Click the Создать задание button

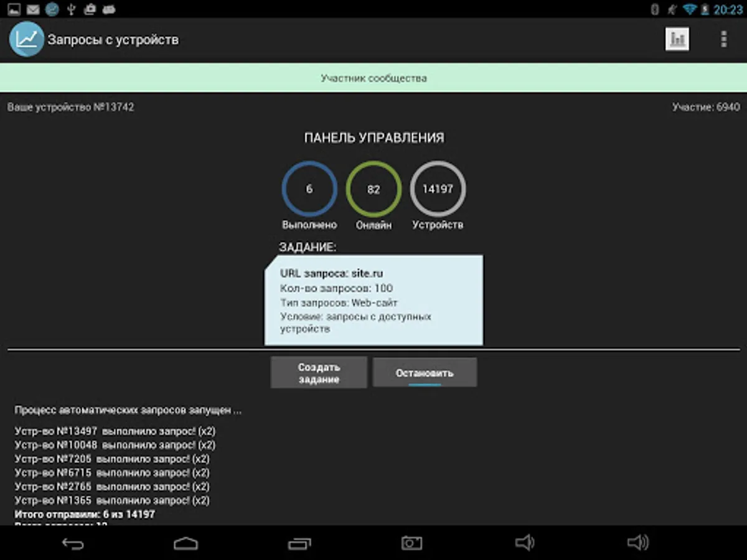click(x=319, y=373)
